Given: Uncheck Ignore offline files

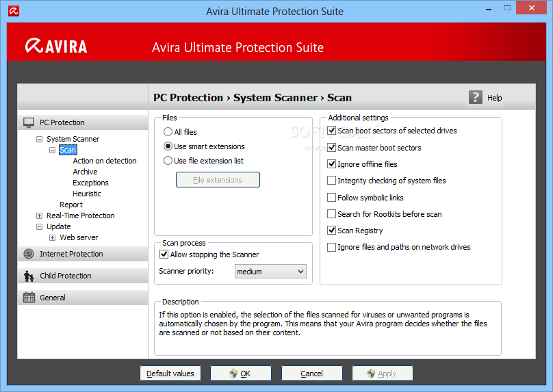Looking at the screenshot, I should click(x=331, y=164).
